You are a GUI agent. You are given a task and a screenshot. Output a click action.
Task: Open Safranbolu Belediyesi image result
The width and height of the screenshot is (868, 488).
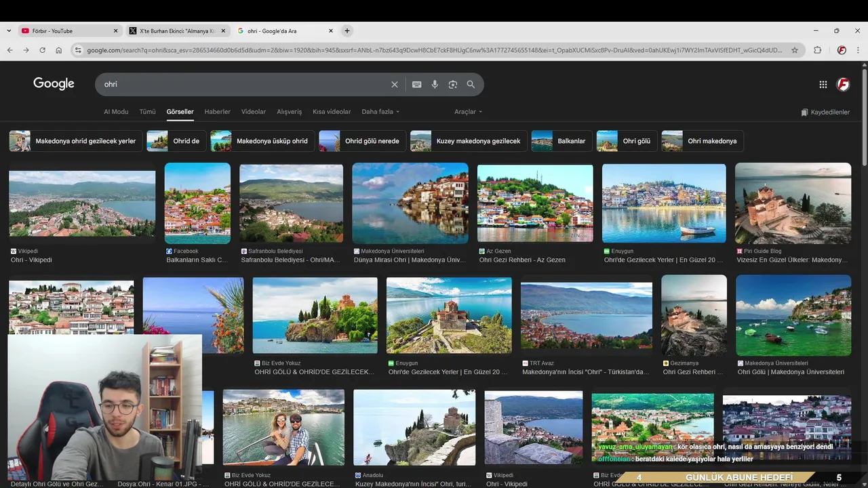(292, 203)
